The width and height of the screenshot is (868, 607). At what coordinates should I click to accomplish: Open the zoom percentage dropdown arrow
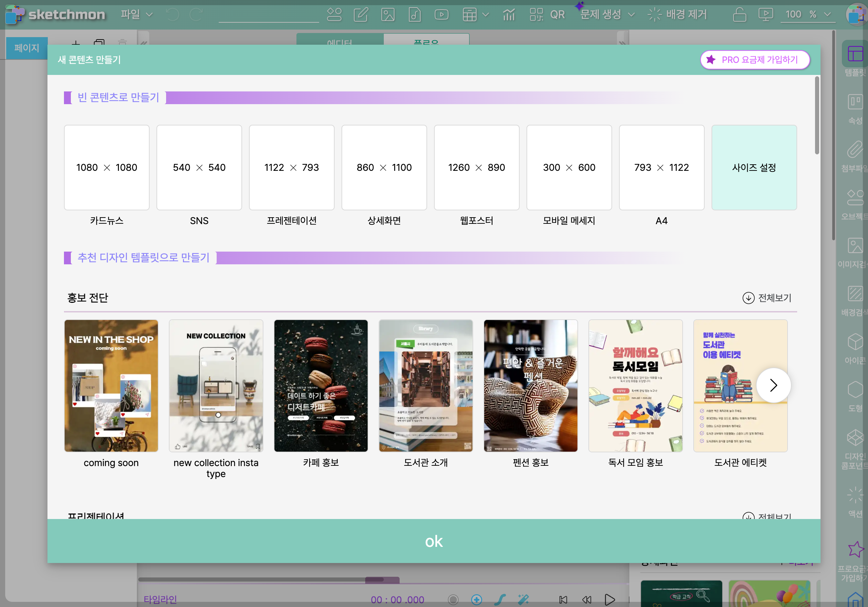click(x=827, y=14)
